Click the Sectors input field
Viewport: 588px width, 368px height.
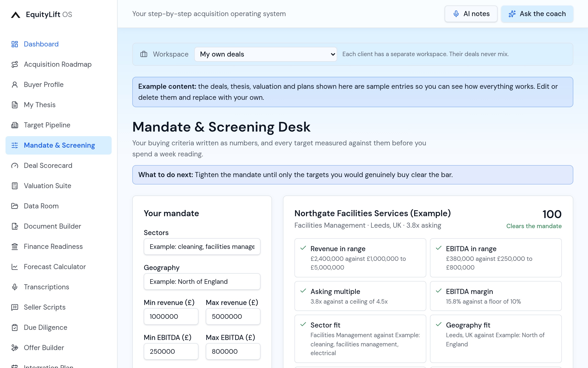[x=202, y=247]
